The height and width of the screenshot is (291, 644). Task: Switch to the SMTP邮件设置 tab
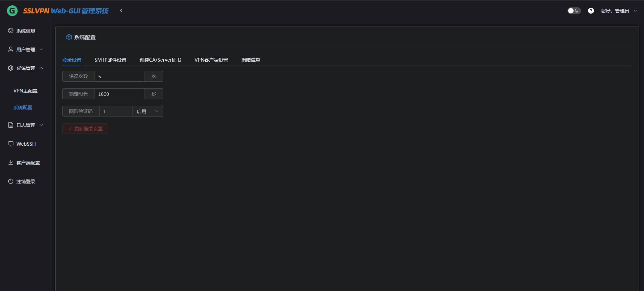tap(110, 60)
